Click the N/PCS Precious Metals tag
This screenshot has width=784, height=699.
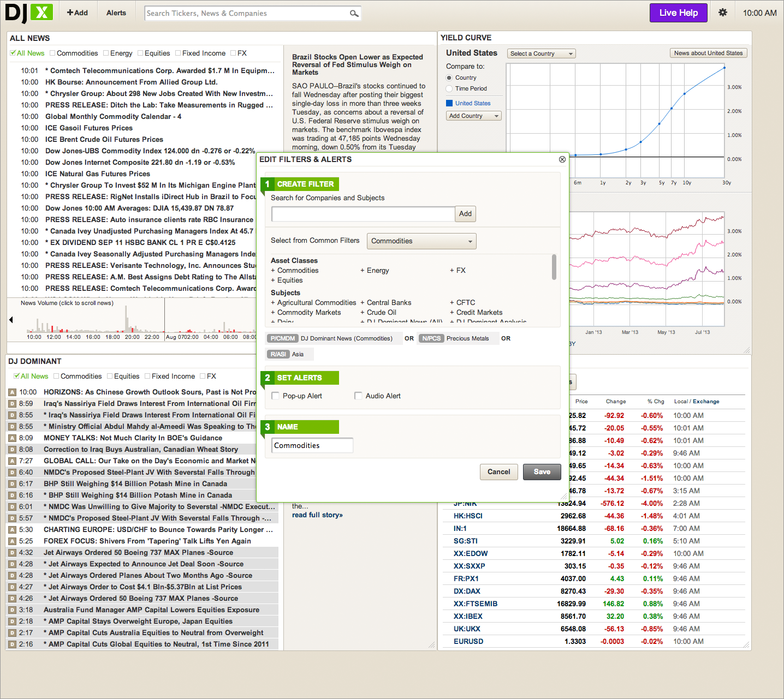[431, 338]
